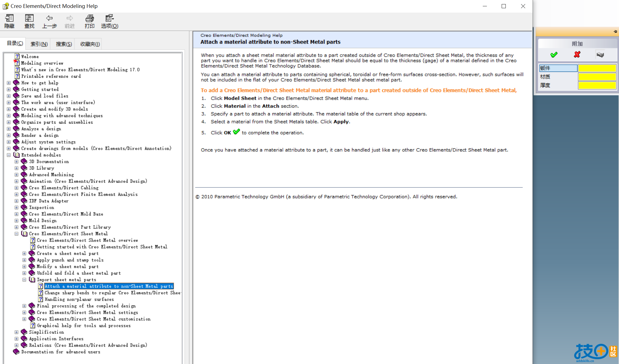Select Creo Elements/Direct Cabling entry
Screen dimensions: 619x364
[x=64, y=188]
